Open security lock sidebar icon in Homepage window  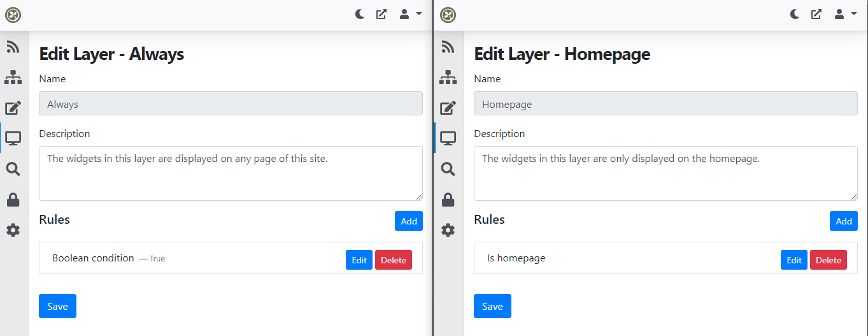[x=448, y=200]
